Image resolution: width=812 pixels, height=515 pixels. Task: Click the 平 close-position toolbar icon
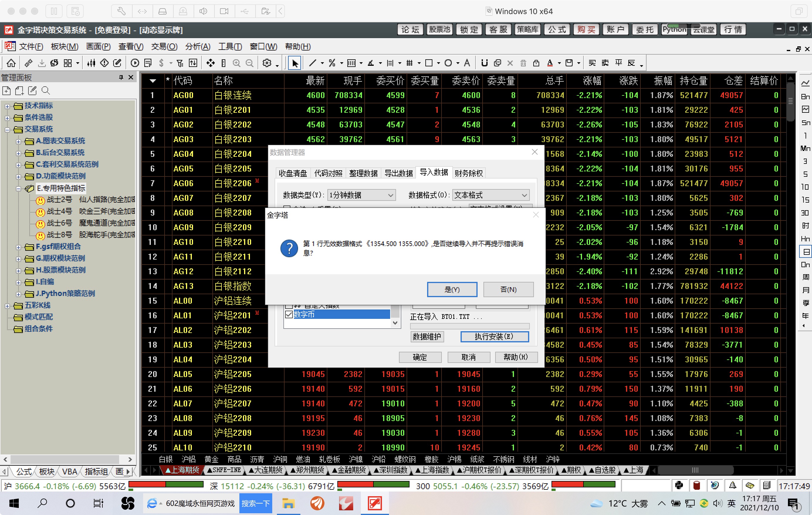click(x=618, y=63)
